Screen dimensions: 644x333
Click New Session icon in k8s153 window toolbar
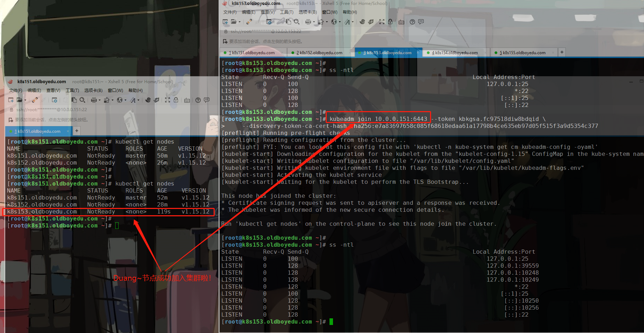[x=225, y=22]
